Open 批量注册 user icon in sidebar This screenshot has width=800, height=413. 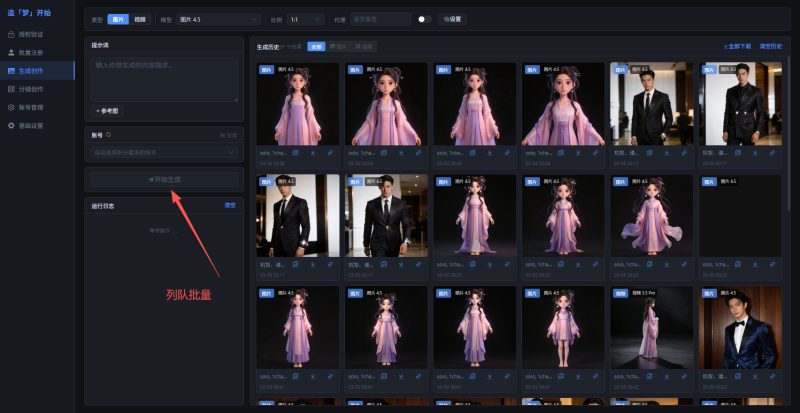[11, 53]
